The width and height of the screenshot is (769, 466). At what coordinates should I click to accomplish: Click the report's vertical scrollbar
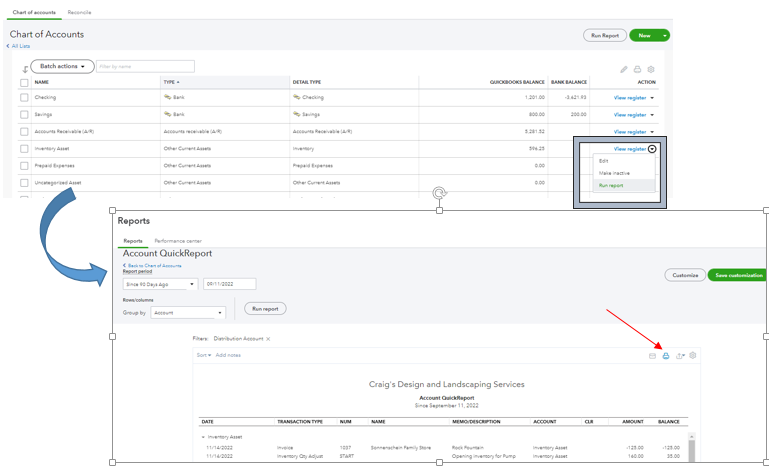[692, 447]
